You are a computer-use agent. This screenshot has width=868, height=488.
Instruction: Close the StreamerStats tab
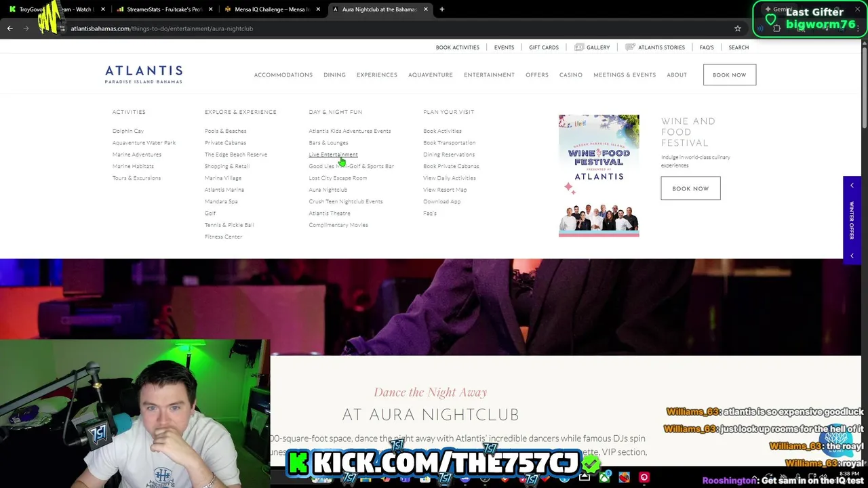[210, 9]
